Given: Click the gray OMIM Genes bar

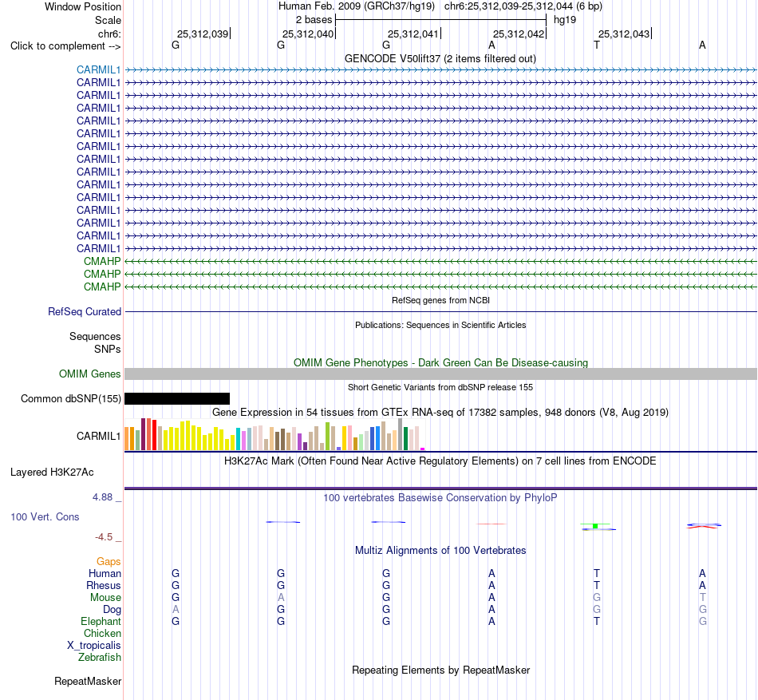Looking at the screenshot, I should pyautogui.click(x=440, y=374).
